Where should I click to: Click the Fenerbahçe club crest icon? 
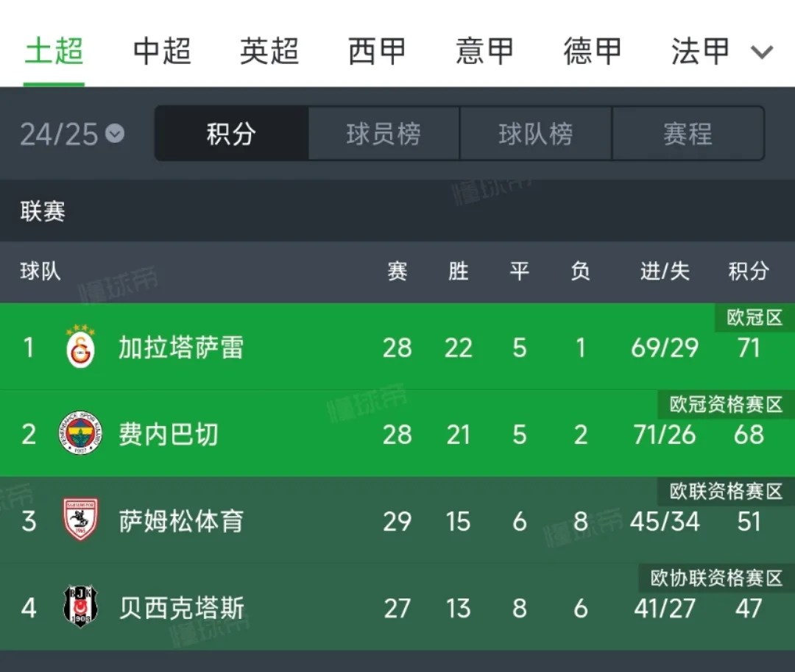point(79,434)
